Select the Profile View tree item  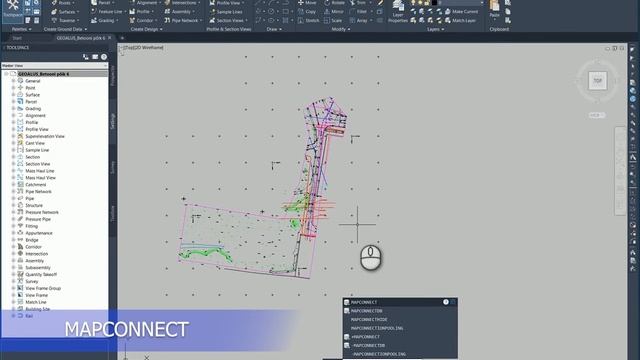(x=37, y=129)
